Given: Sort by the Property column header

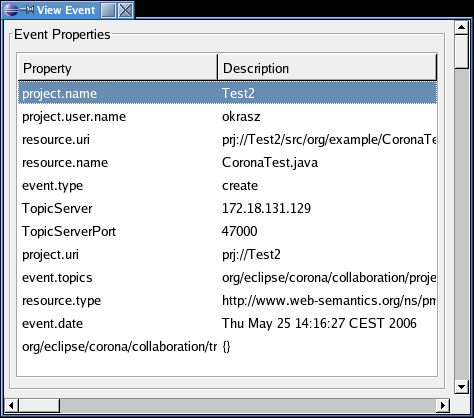Looking at the screenshot, I should [x=118, y=68].
